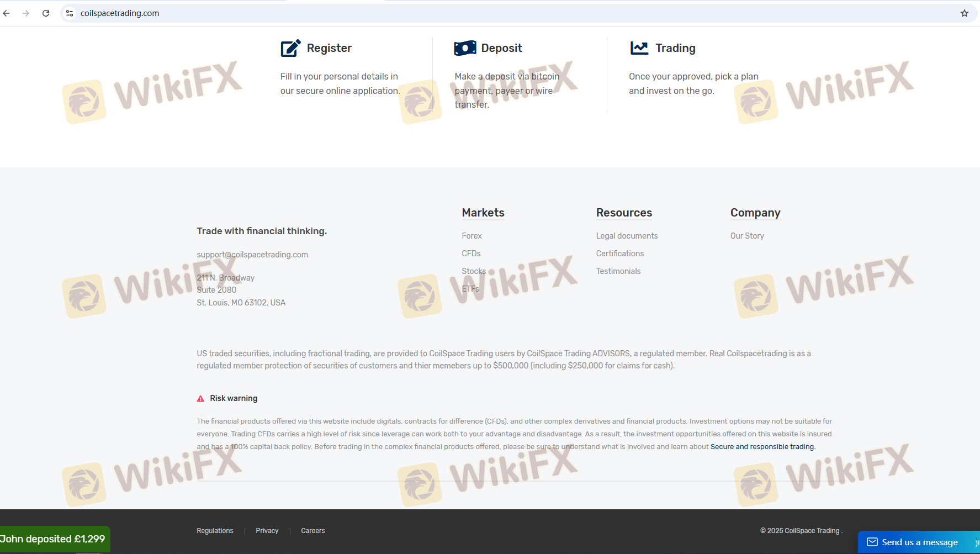View the Certifications page
980x554 pixels.
[619, 254]
